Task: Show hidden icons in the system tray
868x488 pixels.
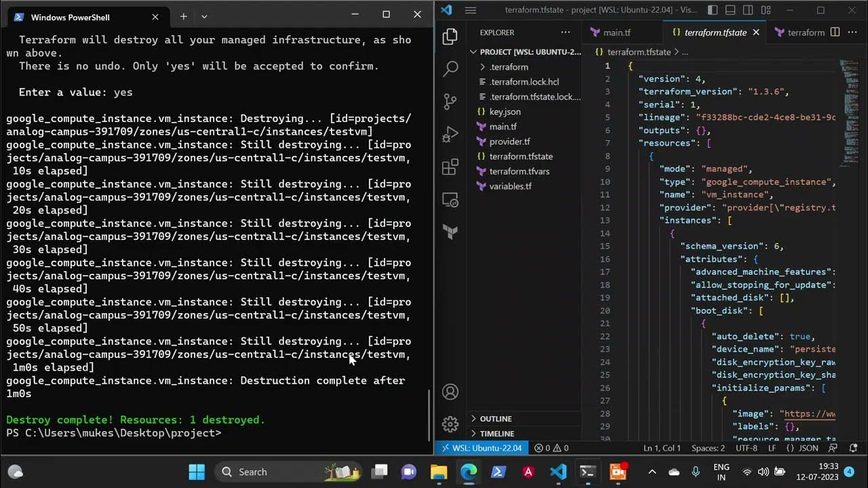Action: (652, 472)
